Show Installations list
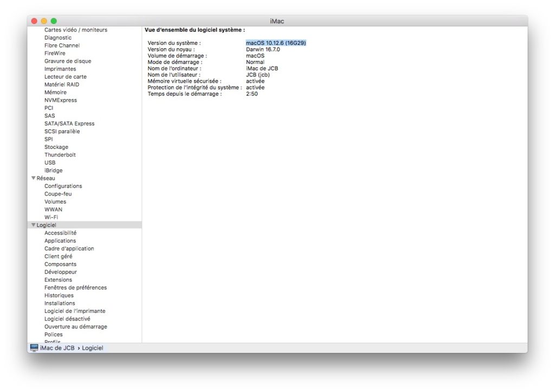 coord(60,303)
